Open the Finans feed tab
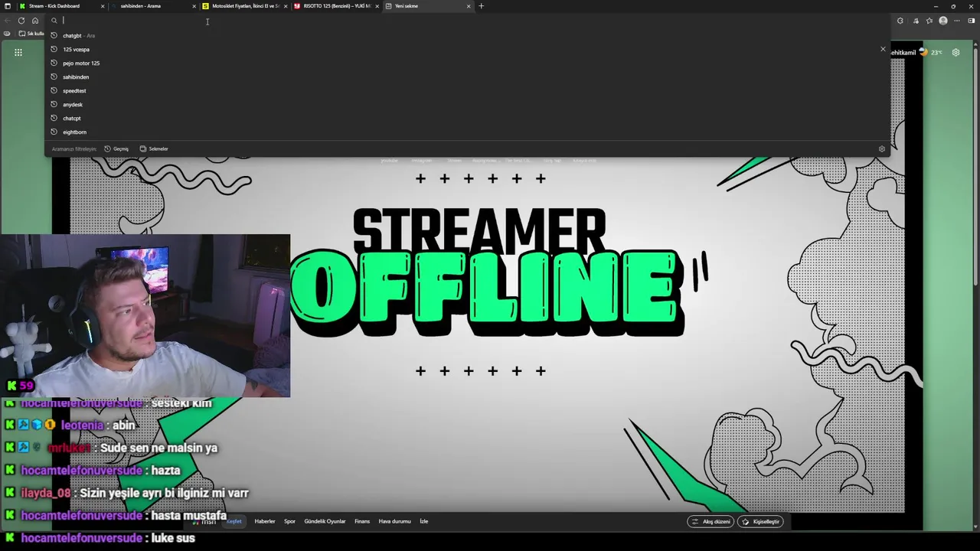 [362, 521]
